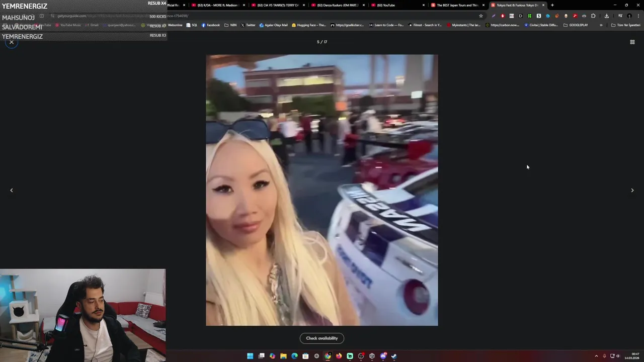Viewport: 644px width, 362px height.
Task: Open the browser Downloads icon
Action: click(x=607, y=16)
